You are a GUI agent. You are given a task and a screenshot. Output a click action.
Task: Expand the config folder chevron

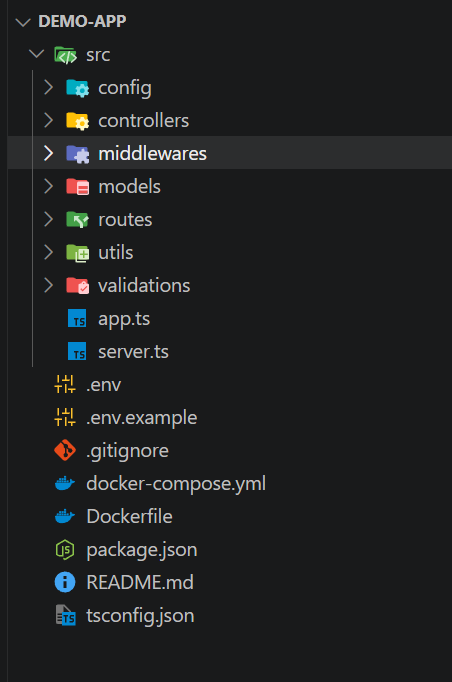point(48,87)
